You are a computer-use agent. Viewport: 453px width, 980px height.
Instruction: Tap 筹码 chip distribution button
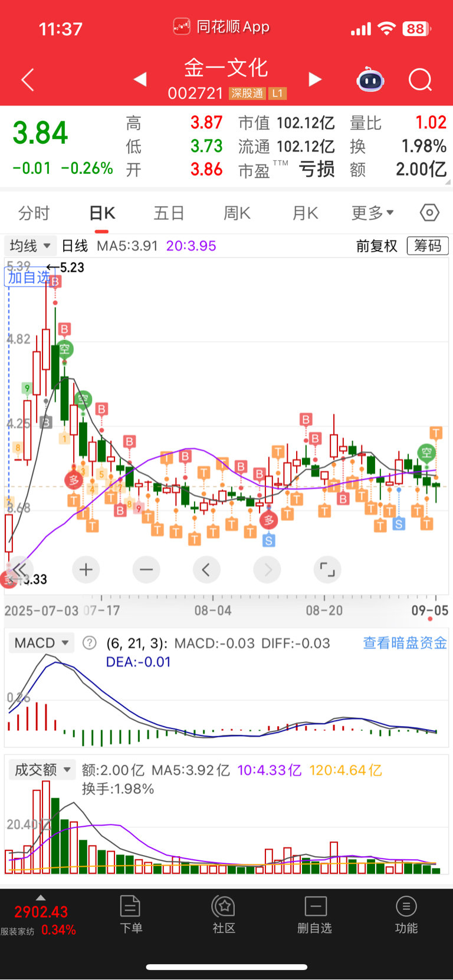428,246
